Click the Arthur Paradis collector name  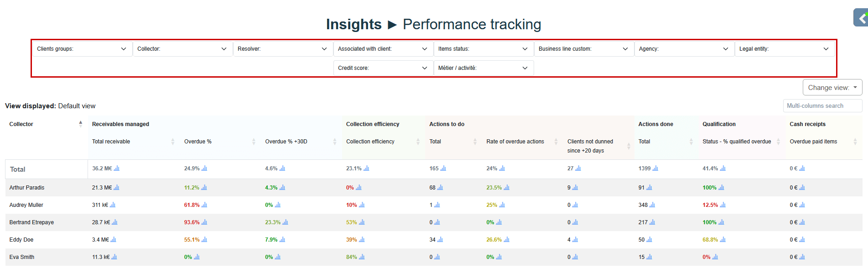pyautogui.click(x=27, y=188)
